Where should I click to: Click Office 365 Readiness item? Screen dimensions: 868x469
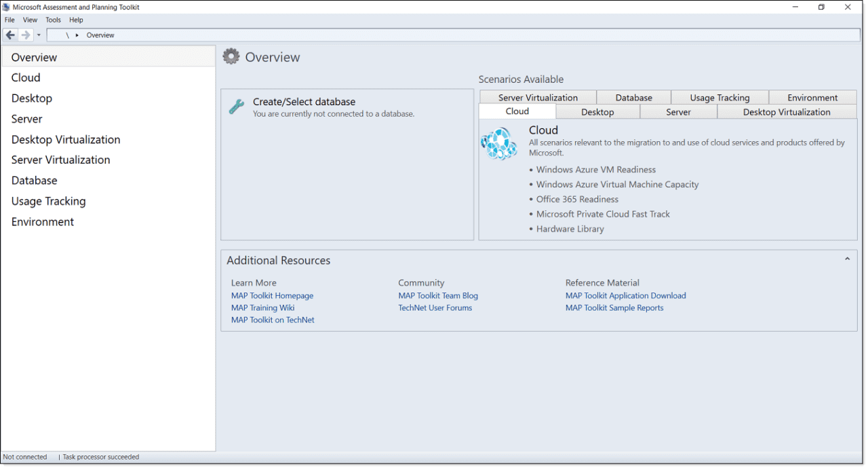pyautogui.click(x=577, y=200)
